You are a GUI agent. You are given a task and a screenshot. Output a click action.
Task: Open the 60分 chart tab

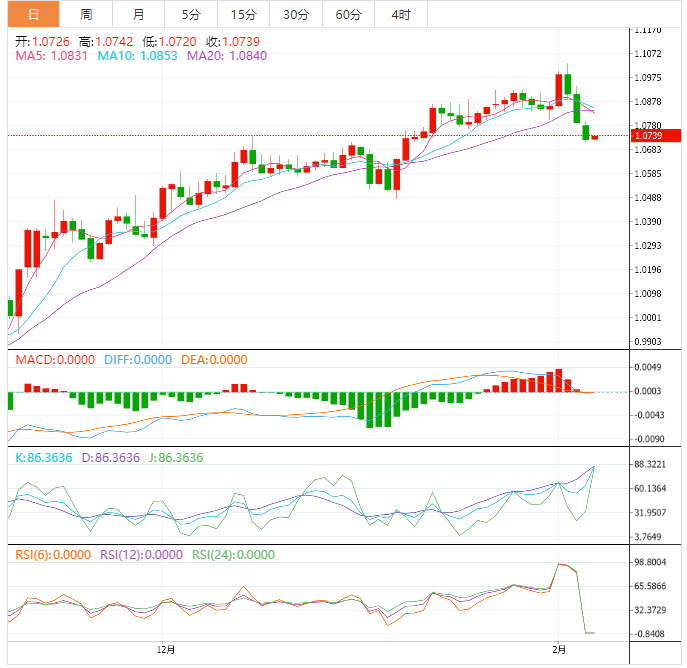coord(349,14)
